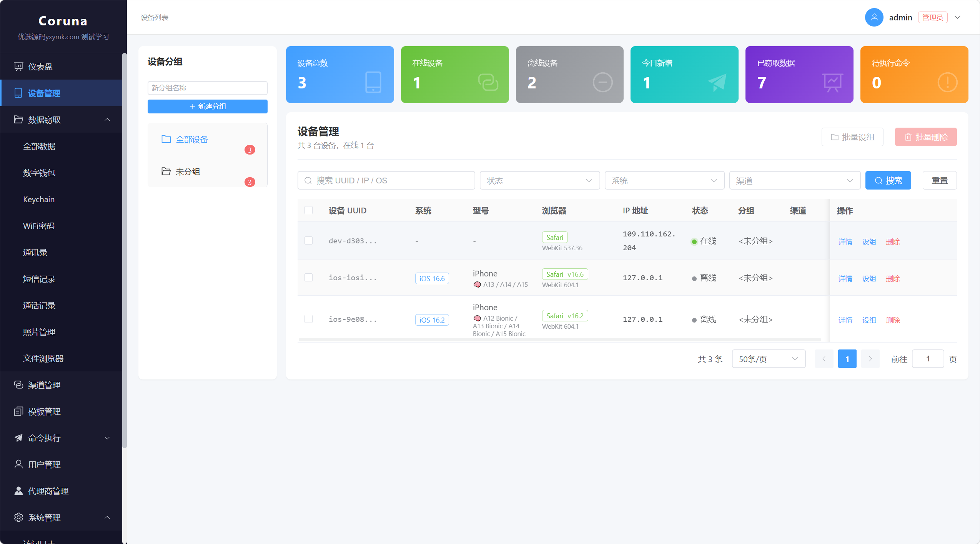
Task: Expand the admin account menu chevron
Action: point(958,17)
